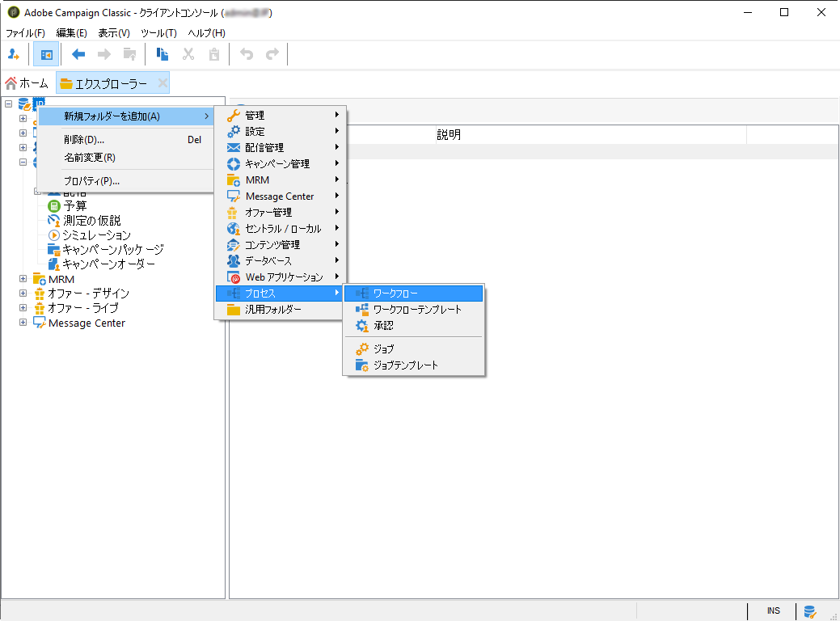Click the gear icon beside 承認

click(x=362, y=325)
